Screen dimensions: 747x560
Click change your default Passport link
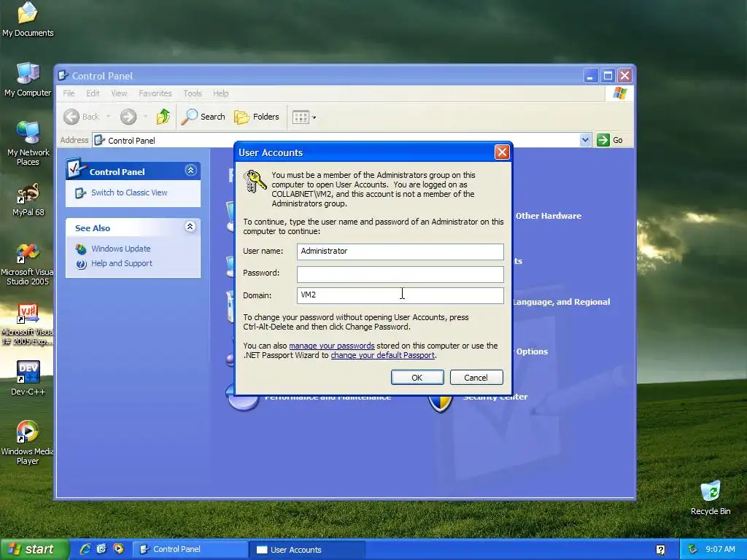pyautogui.click(x=382, y=355)
